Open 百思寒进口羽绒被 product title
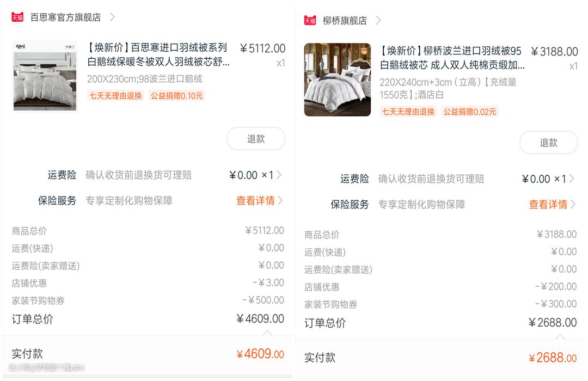The image size is (588, 381). [x=158, y=55]
